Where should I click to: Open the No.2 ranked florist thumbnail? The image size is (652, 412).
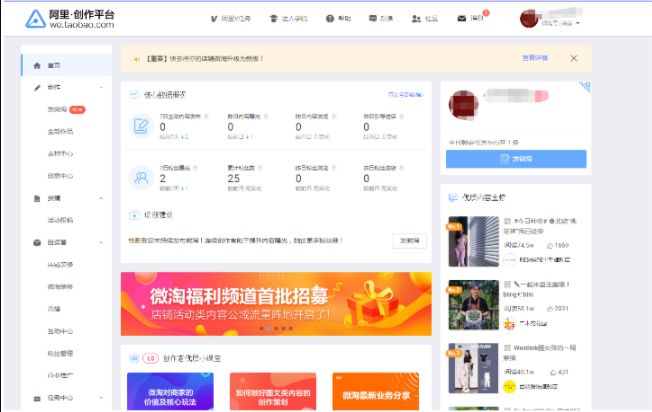(x=473, y=305)
